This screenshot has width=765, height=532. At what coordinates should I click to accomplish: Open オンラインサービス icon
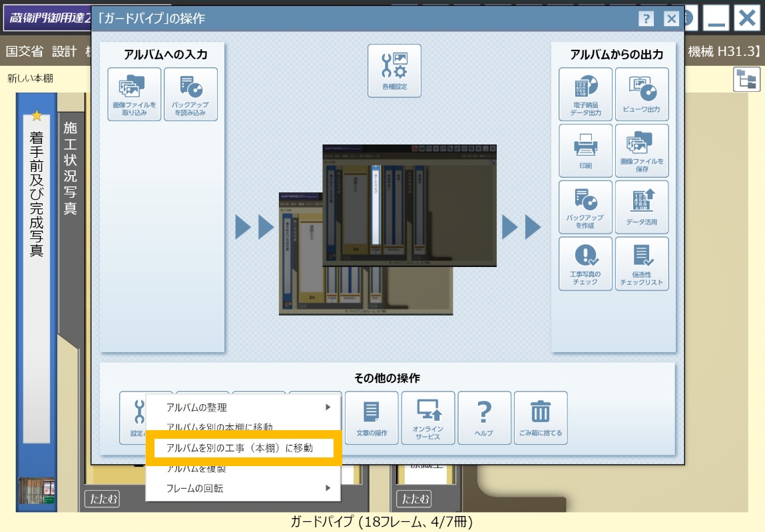point(428,417)
